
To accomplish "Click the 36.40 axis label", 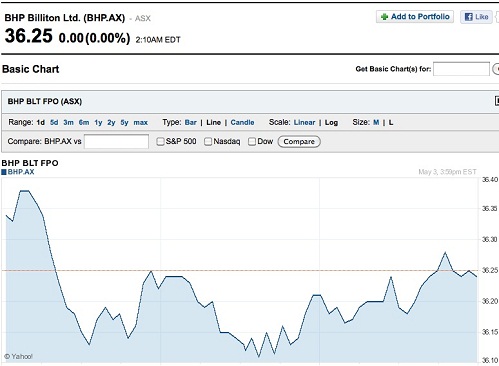I will [x=490, y=180].
